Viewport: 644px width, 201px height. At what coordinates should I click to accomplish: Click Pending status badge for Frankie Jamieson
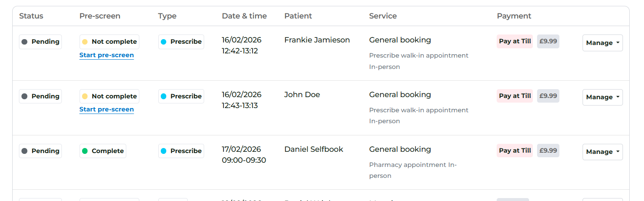(x=40, y=42)
